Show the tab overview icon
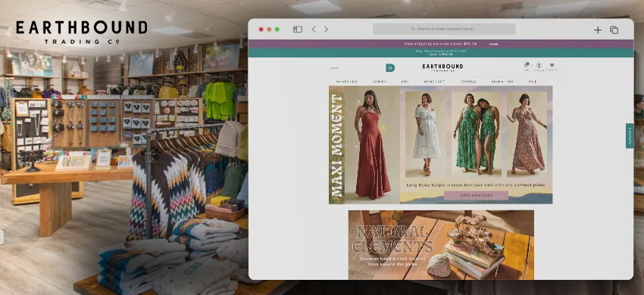 [x=614, y=29]
